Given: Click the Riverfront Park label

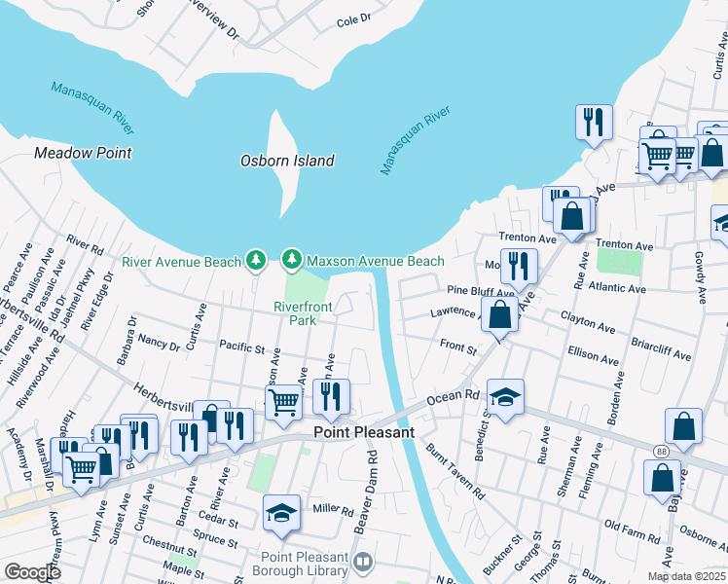Looking at the screenshot, I should 303,313.
